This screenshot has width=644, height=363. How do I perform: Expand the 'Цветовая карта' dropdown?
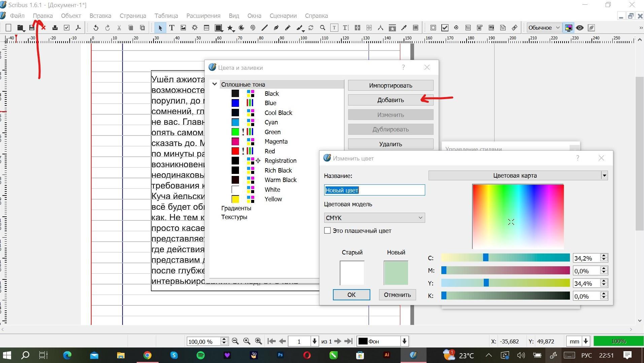click(x=604, y=176)
